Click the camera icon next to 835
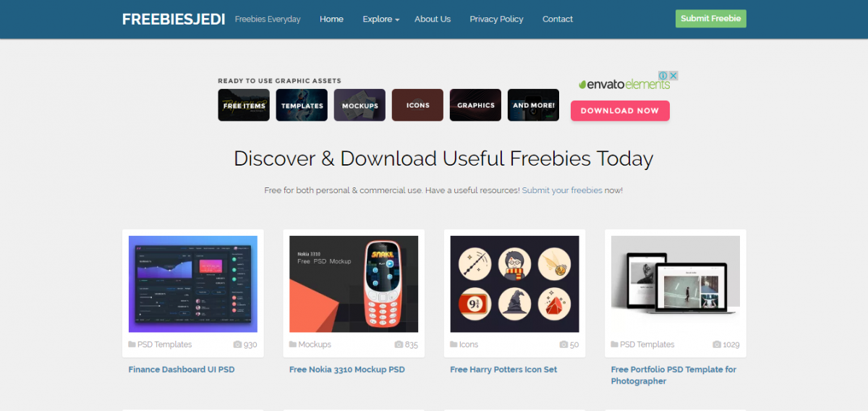868x411 pixels. click(x=399, y=344)
